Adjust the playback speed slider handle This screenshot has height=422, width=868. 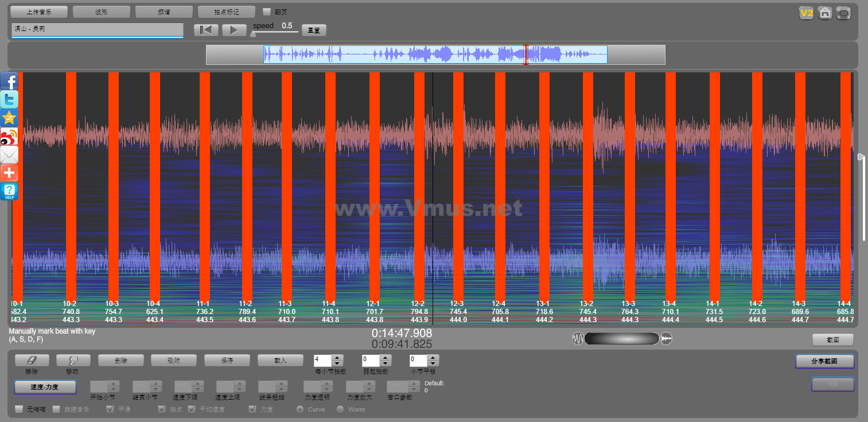pos(253,33)
